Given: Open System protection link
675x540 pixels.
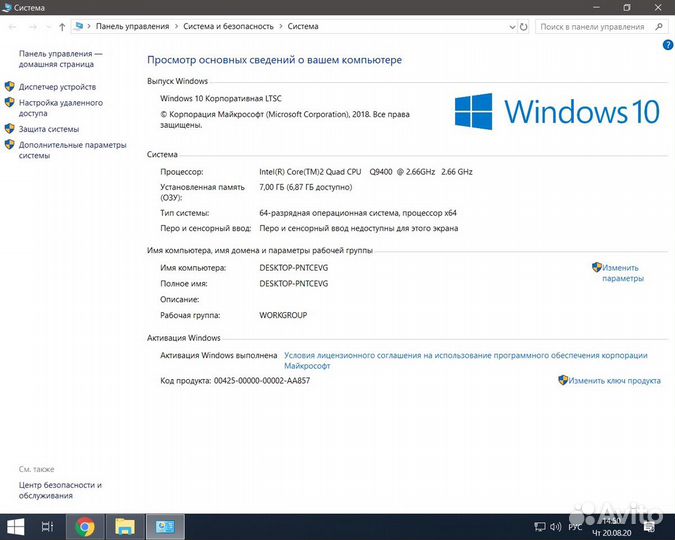Looking at the screenshot, I should tap(49, 129).
